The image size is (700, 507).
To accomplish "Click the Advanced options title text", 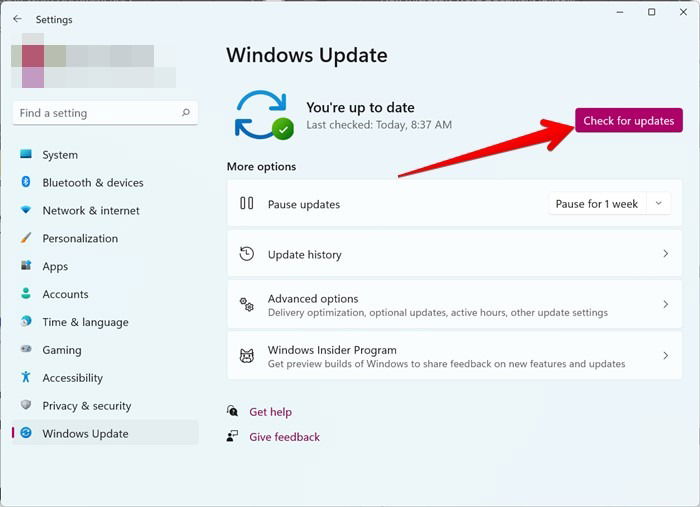I will 313,298.
